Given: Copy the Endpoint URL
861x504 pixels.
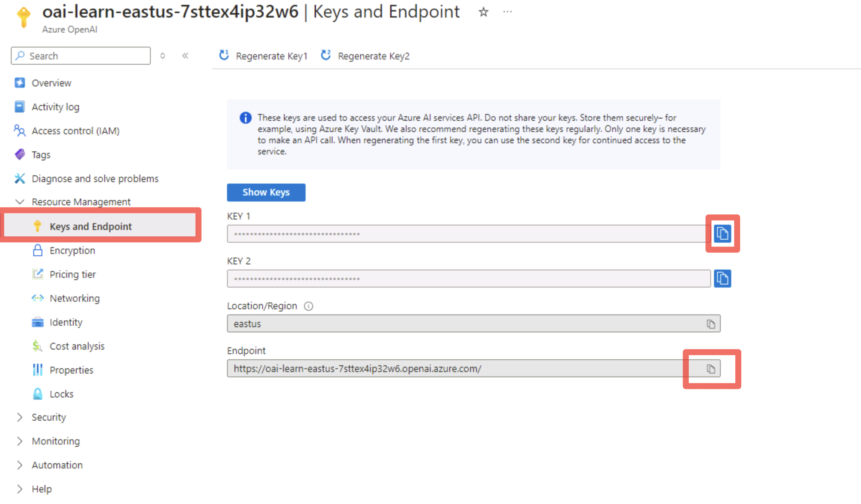Looking at the screenshot, I should [x=711, y=369].
